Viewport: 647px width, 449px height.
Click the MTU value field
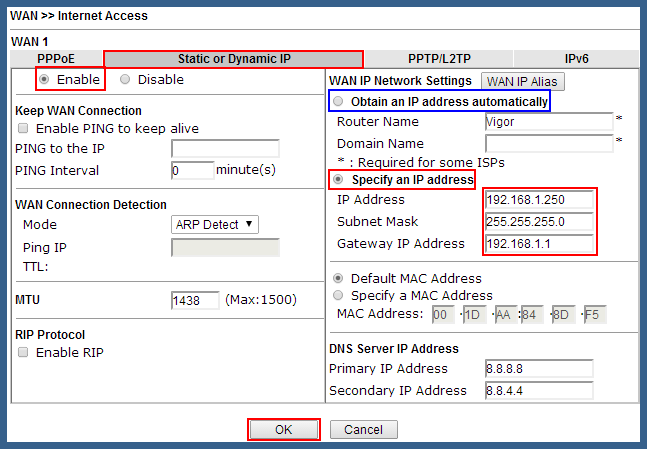click(195, 300)
